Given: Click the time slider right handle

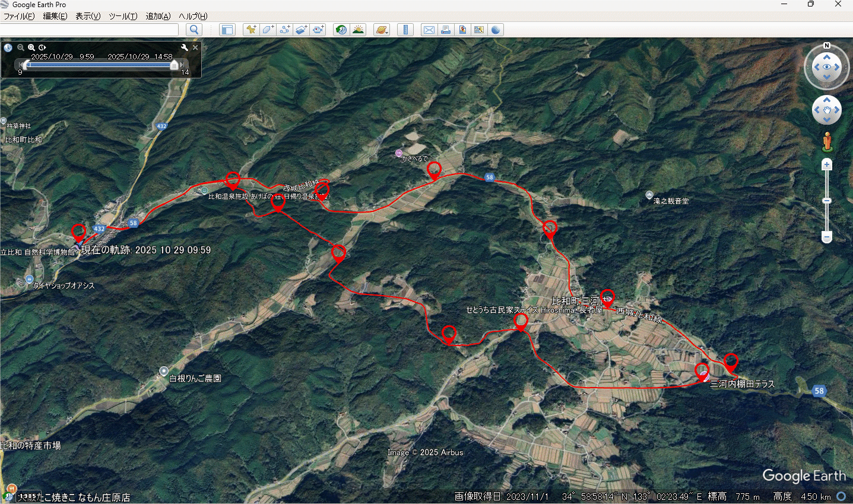Looking at the screenshot, I should [174, 65].
